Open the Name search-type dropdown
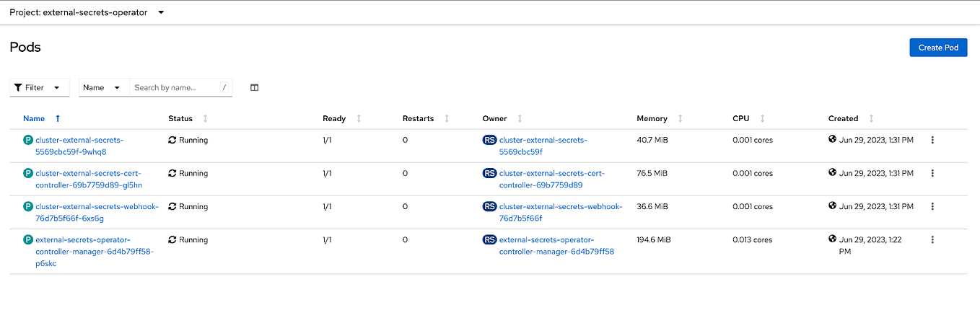The image size is (980, 318). click(x=103, y=88)
